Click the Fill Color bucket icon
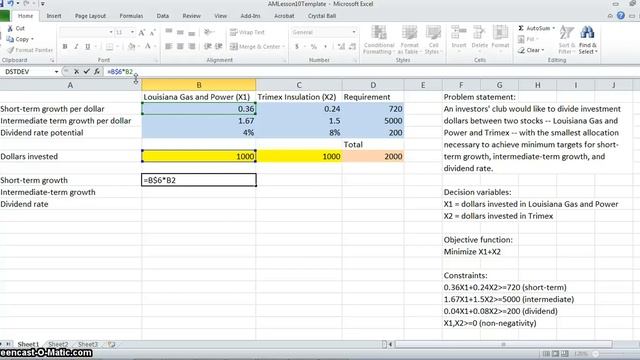 [x=131, y=47]
